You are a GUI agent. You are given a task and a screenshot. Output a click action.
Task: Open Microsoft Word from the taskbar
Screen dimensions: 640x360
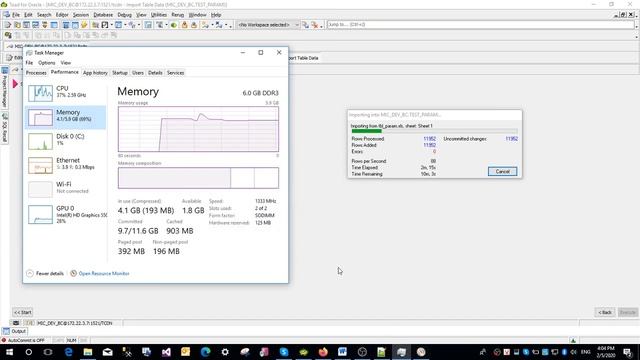342,352
